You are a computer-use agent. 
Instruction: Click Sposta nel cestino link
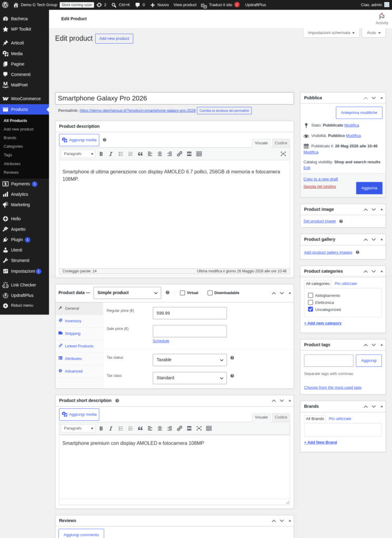319,187
